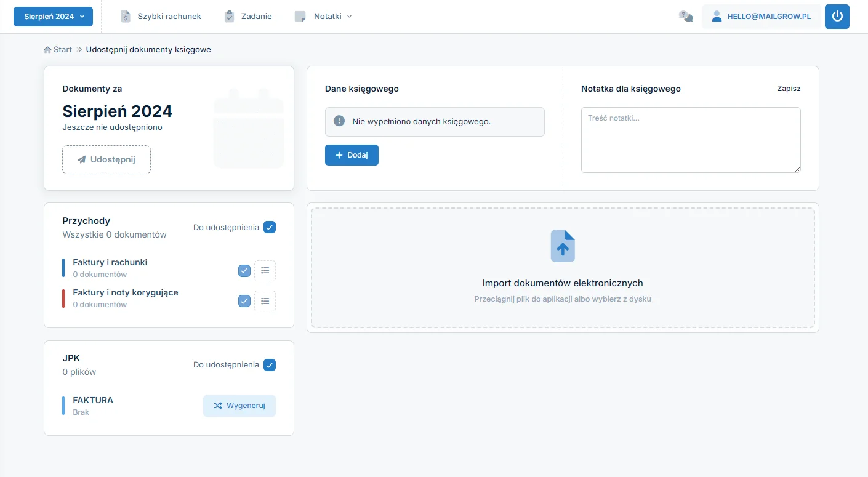Screen dimensions: 868x477
Task: Uncheck the Faktury i rachunki checkbox
Action: [x=244, y=271]
